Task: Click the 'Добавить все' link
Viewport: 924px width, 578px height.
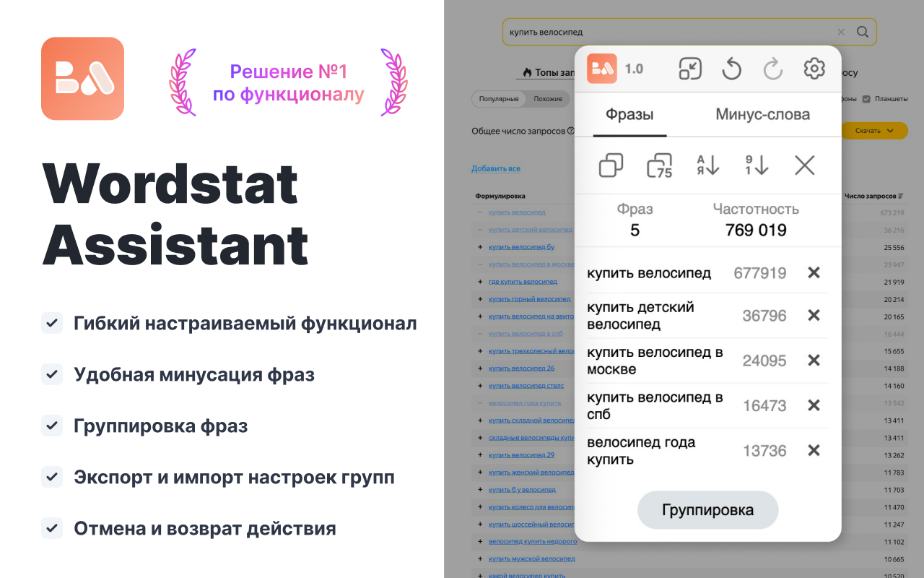Action: [x=496, y=168]
